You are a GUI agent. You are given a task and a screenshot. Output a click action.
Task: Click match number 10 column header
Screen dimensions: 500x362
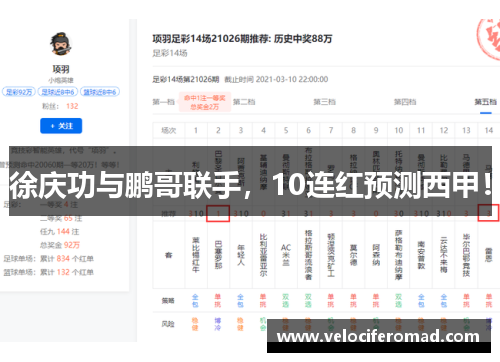point(399,130)
